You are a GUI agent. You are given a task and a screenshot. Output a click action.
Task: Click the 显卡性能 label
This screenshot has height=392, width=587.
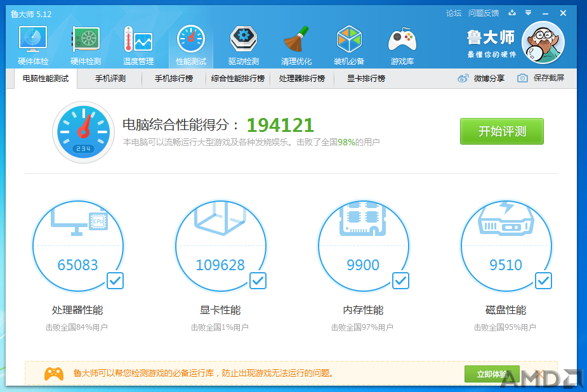pyautogui.click(x=220, y=310)
